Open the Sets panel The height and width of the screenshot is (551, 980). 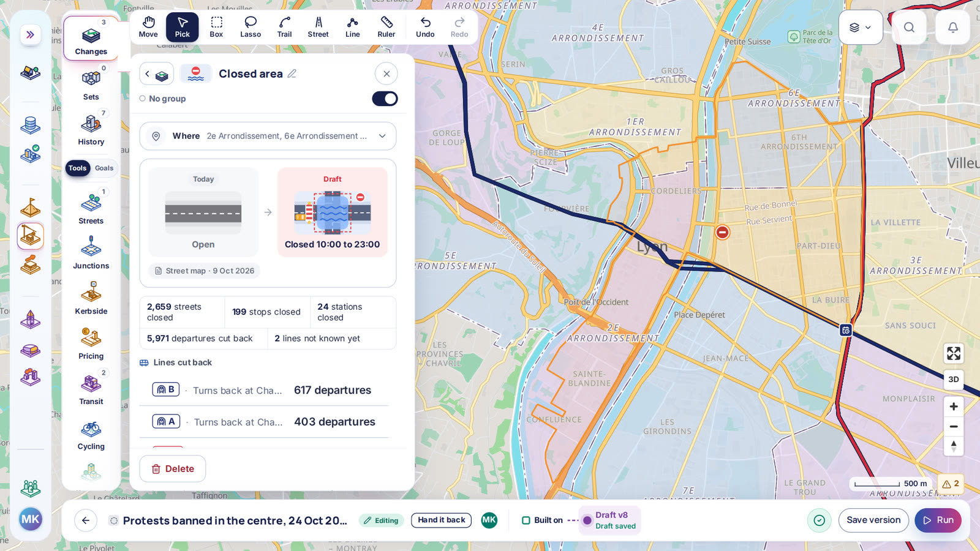click(x=91, y=84)
